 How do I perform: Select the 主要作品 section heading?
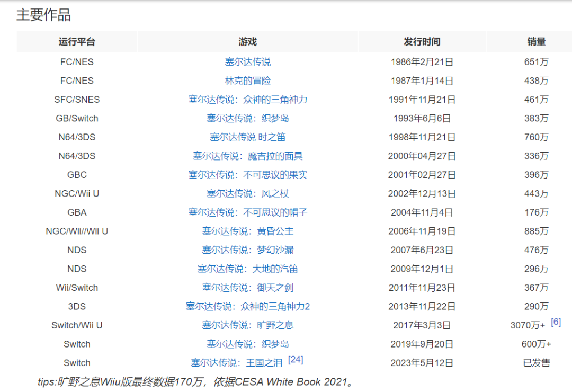(x=43, y=15)
